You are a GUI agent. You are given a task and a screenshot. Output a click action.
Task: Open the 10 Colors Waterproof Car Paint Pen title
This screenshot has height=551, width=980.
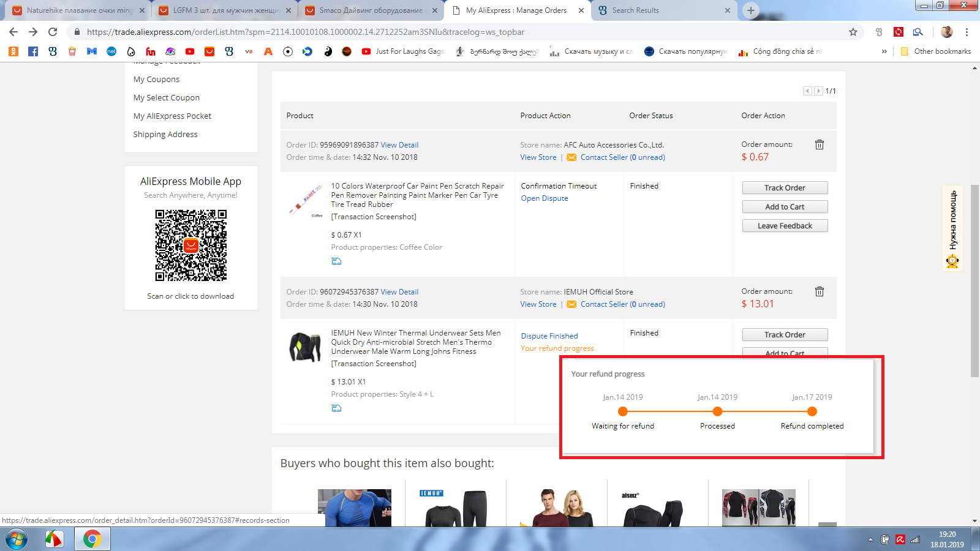pos(417,195)
